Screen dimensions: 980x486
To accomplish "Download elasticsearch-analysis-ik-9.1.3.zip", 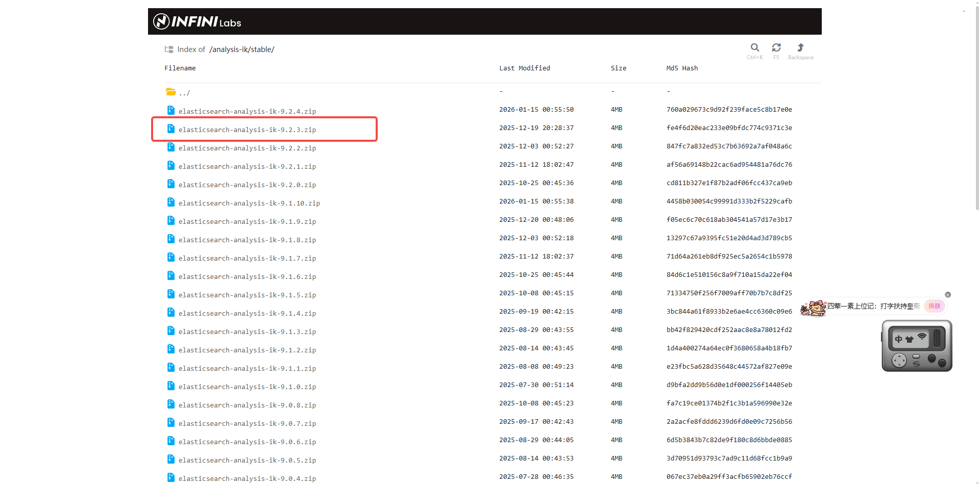I will [247, 331].
